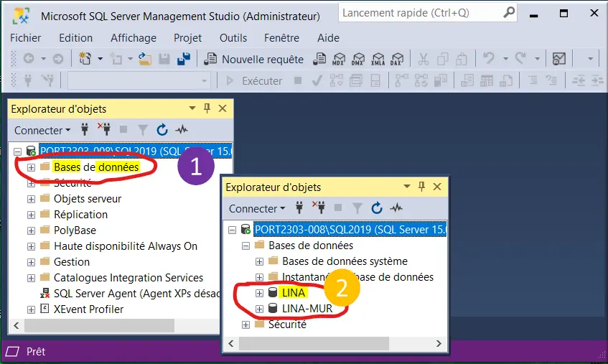Open the Outils menu
The height and width of the screenshot is (364, 608).
click(233, 37)
